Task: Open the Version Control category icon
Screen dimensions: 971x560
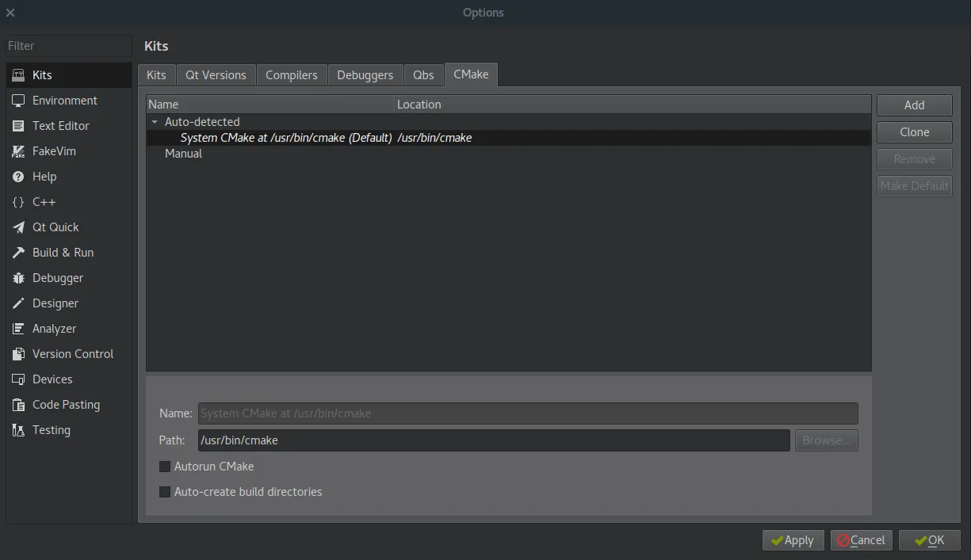Action: tap(18, 354)
